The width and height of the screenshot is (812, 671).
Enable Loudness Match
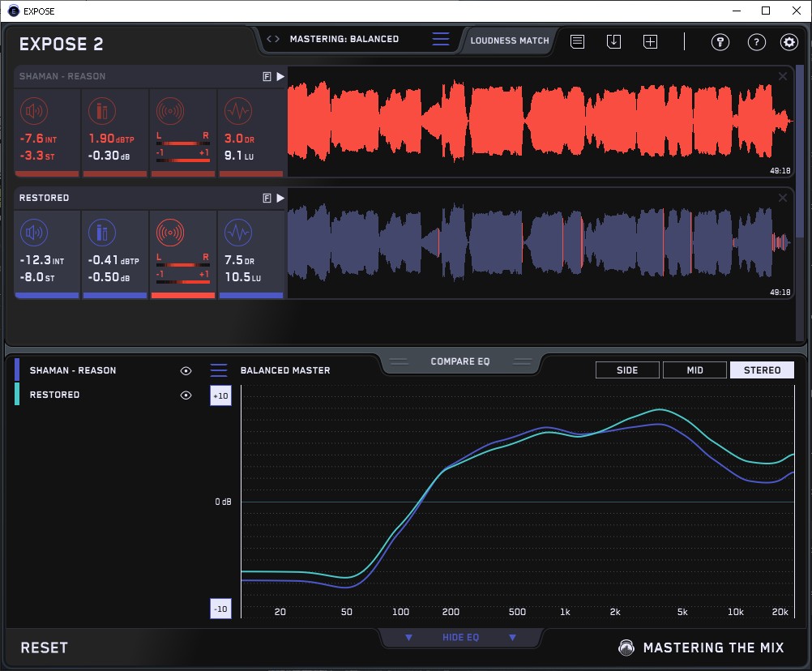point(509,40)
